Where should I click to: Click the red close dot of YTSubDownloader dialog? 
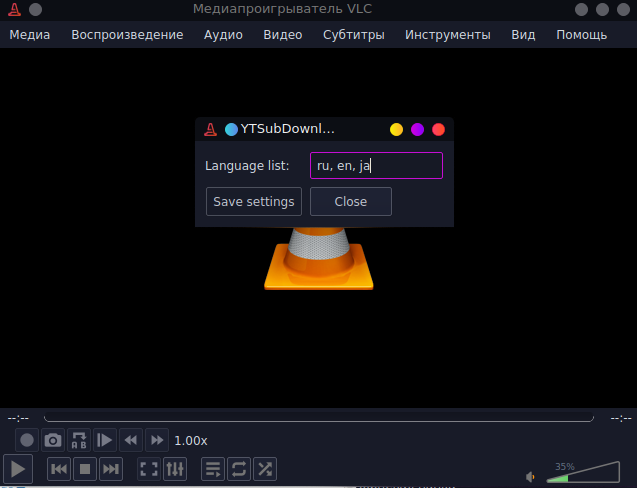point(438,130)
